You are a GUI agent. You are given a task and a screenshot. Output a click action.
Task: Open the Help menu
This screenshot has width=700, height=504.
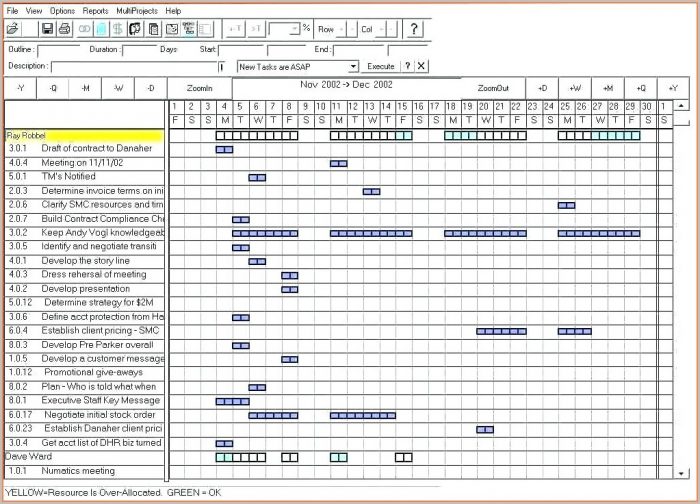point(173,10)
